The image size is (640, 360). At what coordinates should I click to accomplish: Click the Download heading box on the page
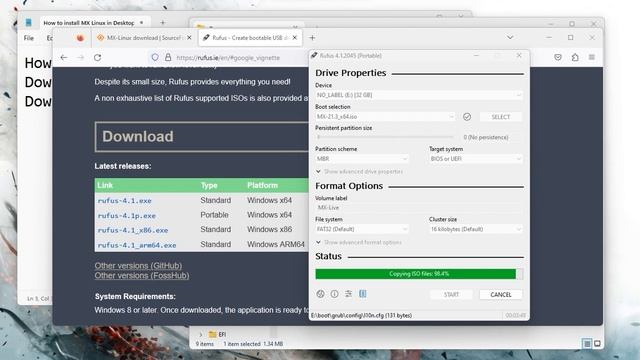202,137
